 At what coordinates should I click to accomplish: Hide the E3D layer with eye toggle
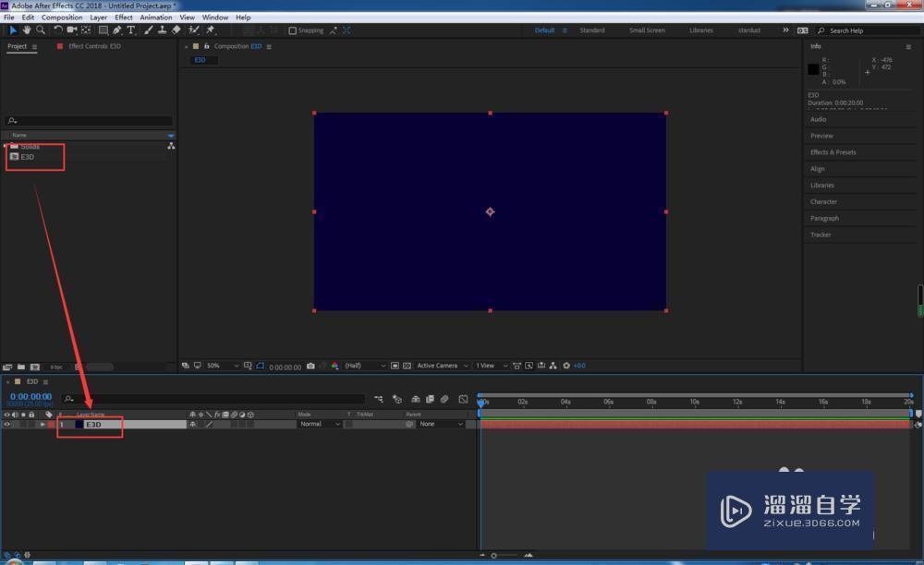click(7, 425)
